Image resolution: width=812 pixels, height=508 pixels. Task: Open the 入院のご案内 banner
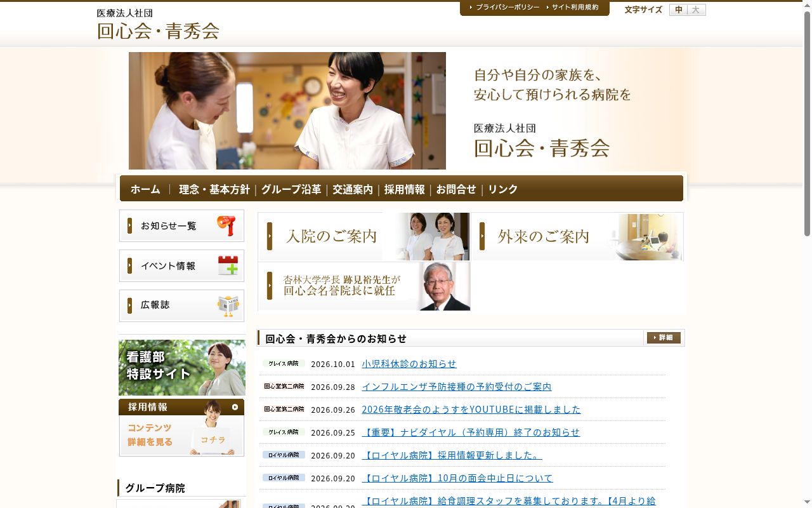point(364,236)
